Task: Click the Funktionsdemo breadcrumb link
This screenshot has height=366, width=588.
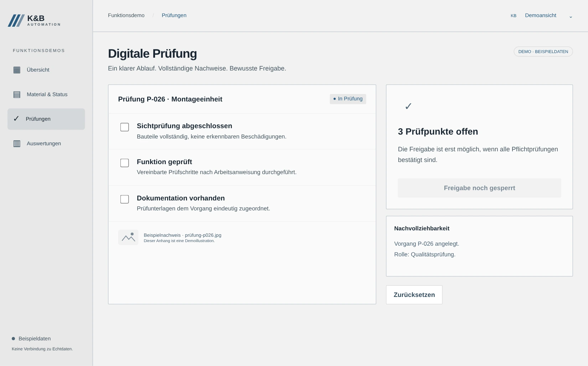Action: coord(126,15)
